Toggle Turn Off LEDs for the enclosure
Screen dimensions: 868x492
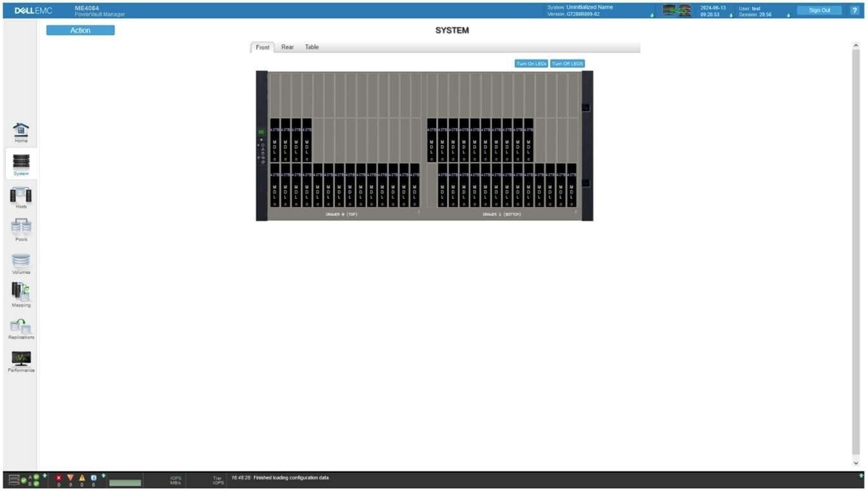[567, 63]
